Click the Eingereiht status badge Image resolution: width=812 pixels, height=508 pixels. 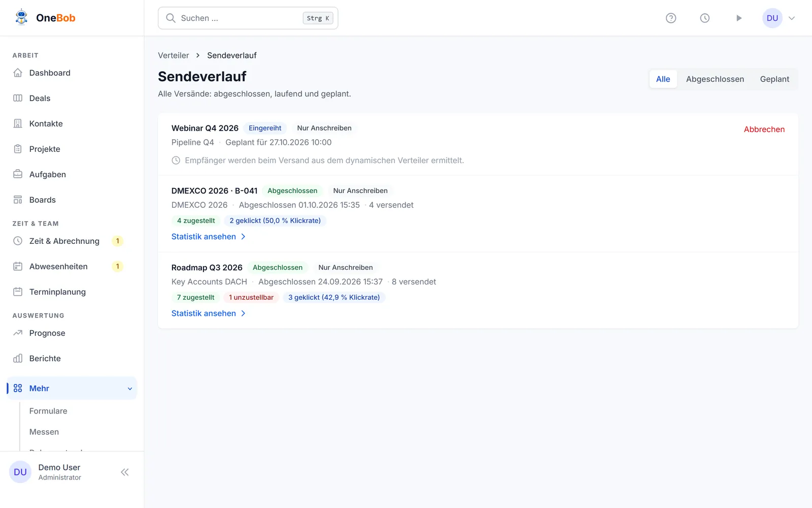[265, 128]
